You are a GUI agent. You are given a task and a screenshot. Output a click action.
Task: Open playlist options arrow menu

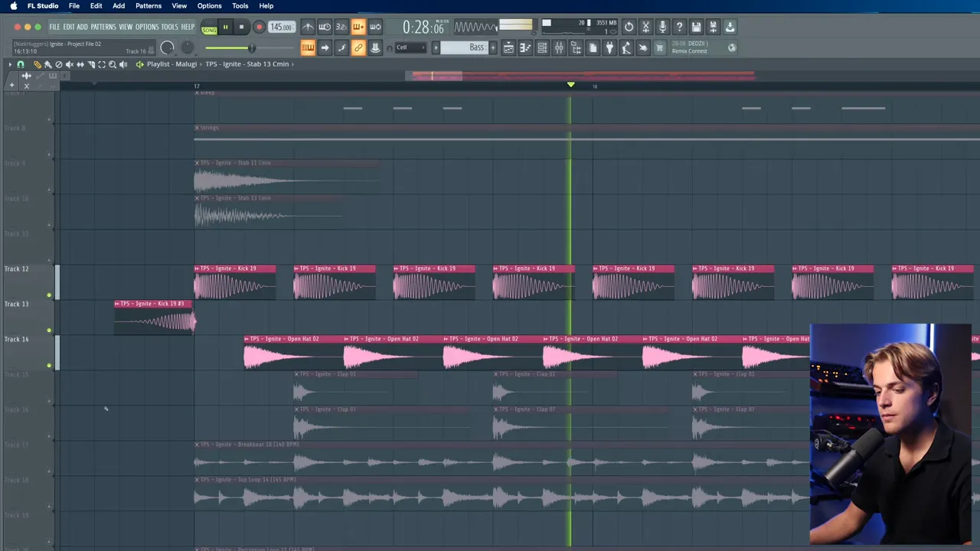[10, 64]
